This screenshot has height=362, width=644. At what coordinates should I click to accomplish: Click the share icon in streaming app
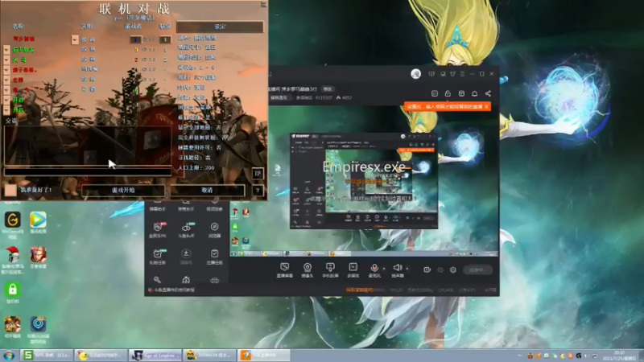[x=488, y=93]
